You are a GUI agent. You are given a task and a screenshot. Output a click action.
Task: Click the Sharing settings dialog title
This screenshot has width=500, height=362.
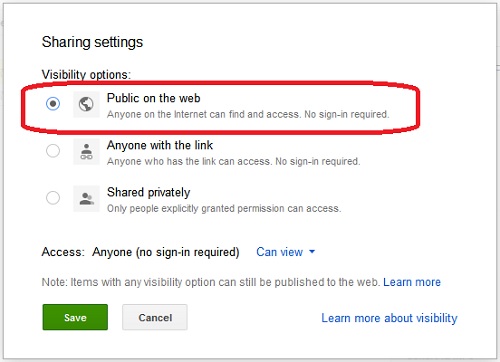point(92,42)
